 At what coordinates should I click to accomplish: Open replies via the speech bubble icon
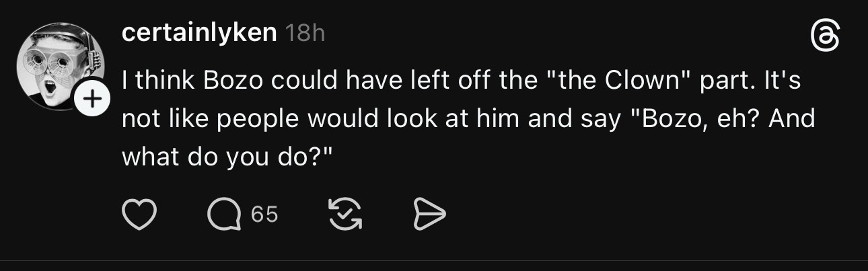click(222, 215)
